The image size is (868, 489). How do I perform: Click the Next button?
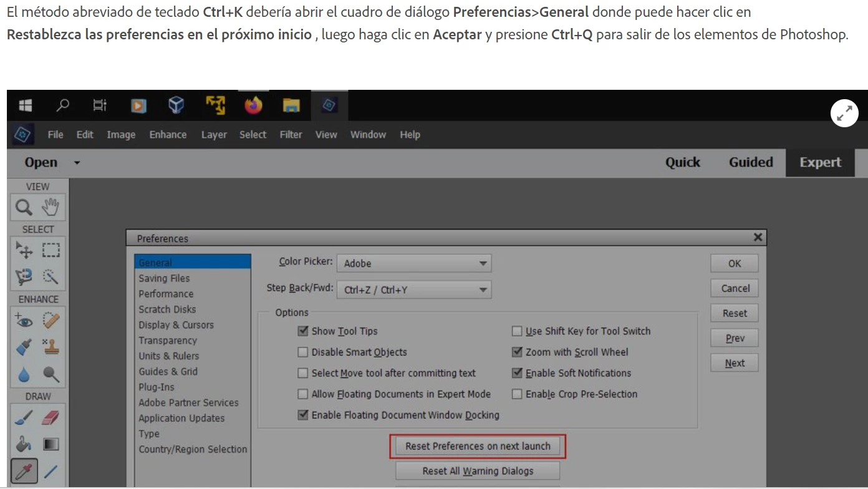click(735, 363)
